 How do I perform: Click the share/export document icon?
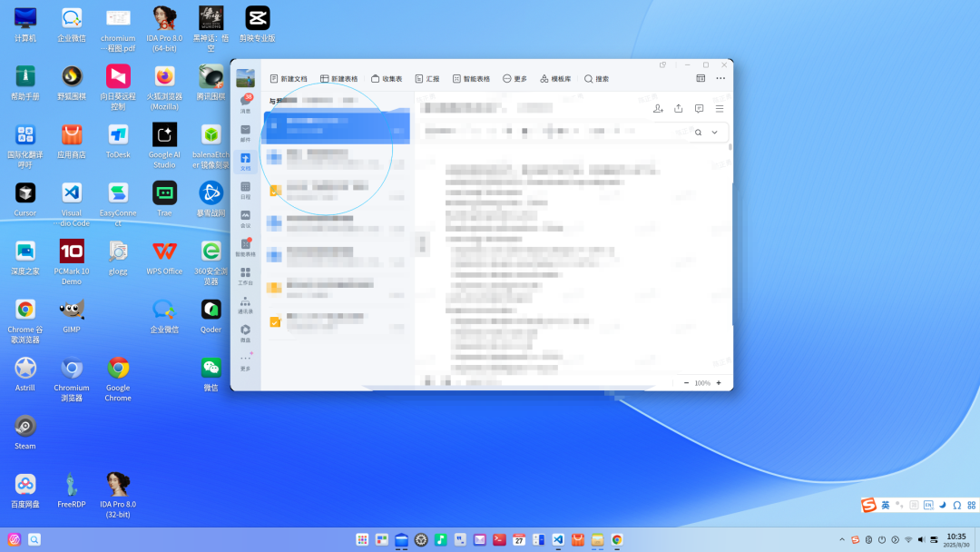[x=678, y=108]
